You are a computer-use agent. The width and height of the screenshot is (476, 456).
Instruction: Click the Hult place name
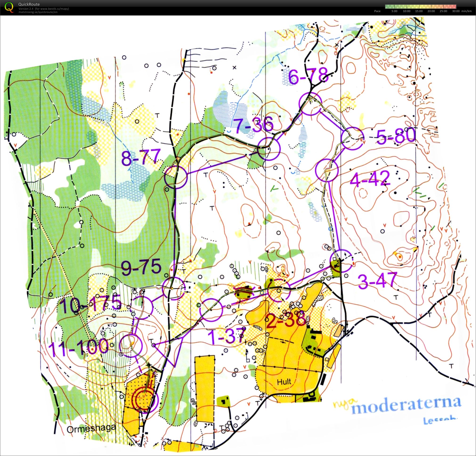coord(284,382)
